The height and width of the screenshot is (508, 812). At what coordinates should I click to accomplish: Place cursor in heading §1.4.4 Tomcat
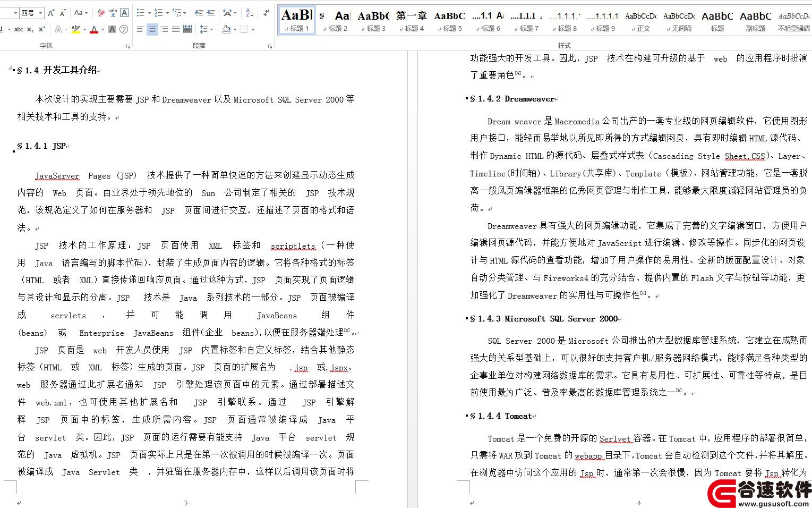[501, 416]
